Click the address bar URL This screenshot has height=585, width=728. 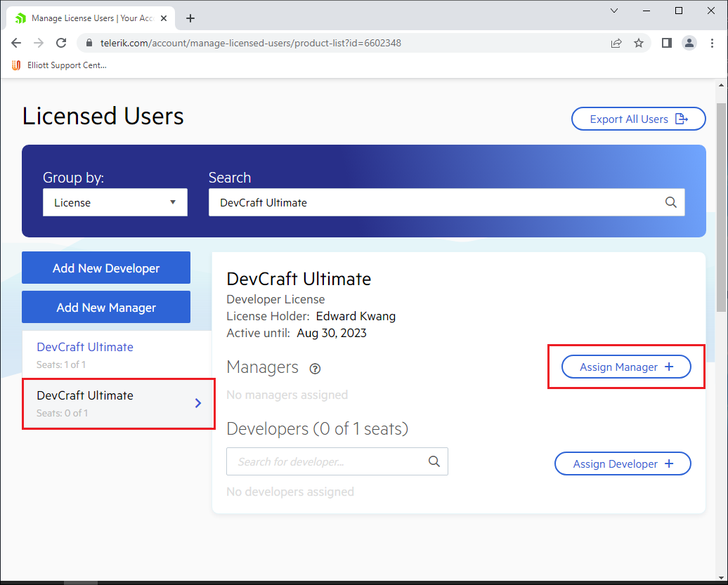[251, 43]
